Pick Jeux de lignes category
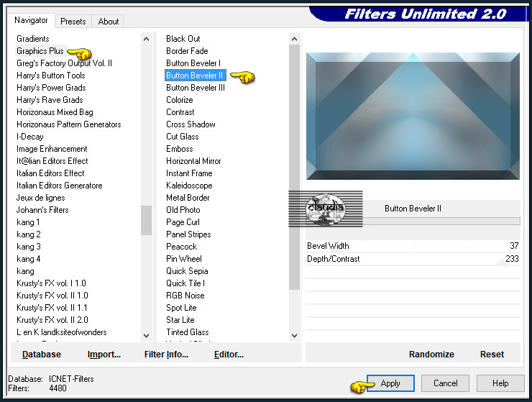532x402 pixels. pos(41,198)
